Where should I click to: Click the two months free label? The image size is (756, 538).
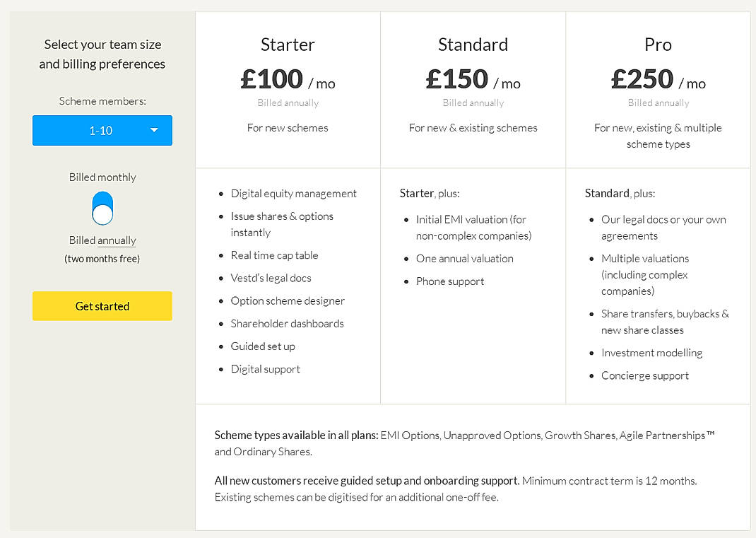102,259
